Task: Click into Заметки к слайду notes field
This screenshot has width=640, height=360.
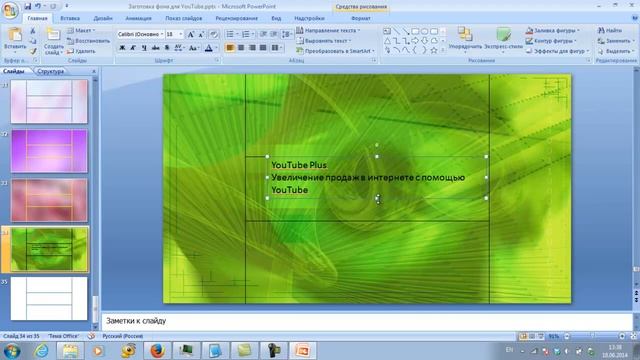Action: 367,321
